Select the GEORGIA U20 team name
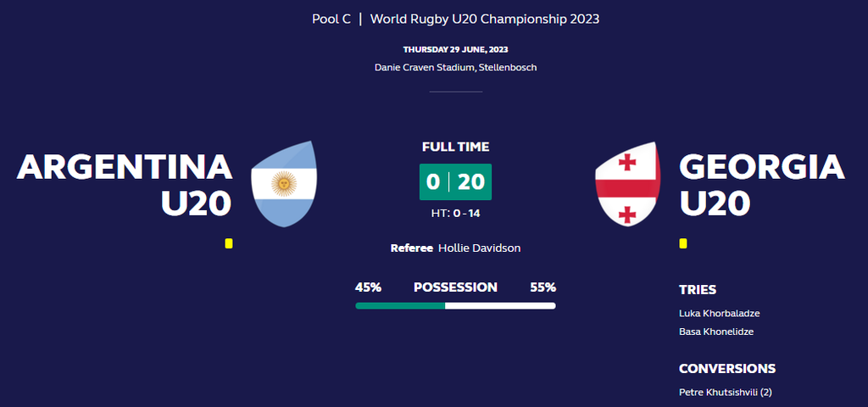This screenshot has height=407, width=868. click(762, 185)
